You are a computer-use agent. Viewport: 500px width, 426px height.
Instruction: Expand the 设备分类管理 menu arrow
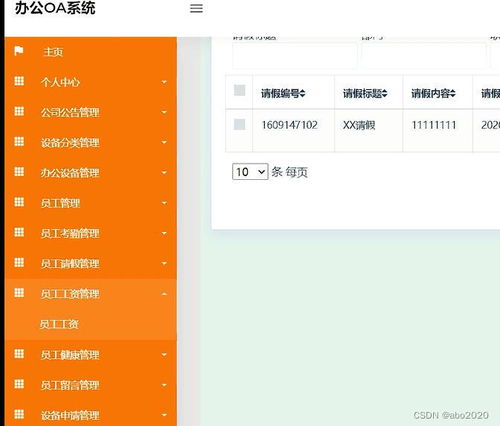click(164, 142)
